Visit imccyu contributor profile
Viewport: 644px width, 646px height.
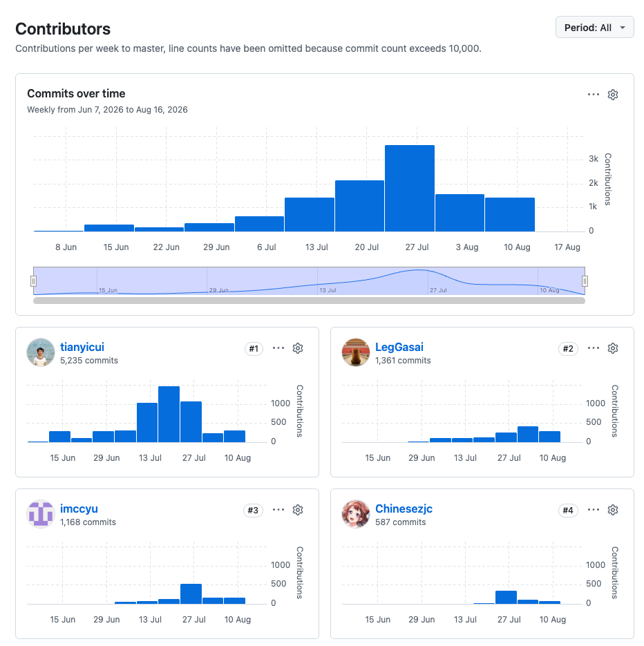pos(79,509)
